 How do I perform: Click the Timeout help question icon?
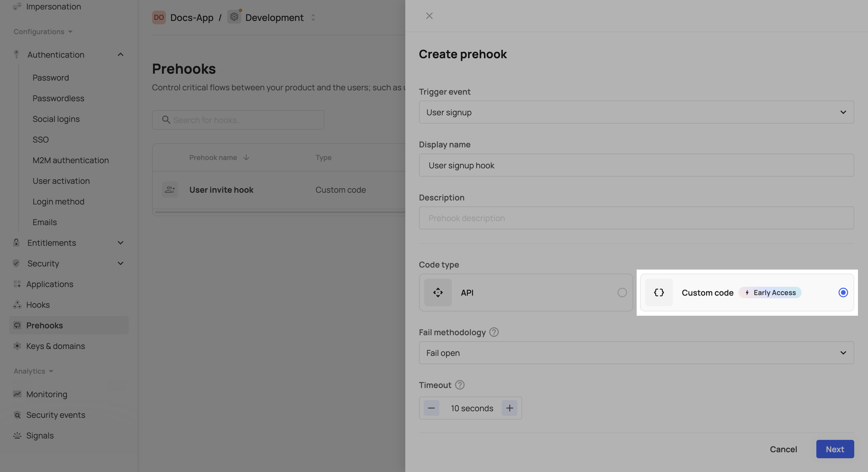(460, 385)
